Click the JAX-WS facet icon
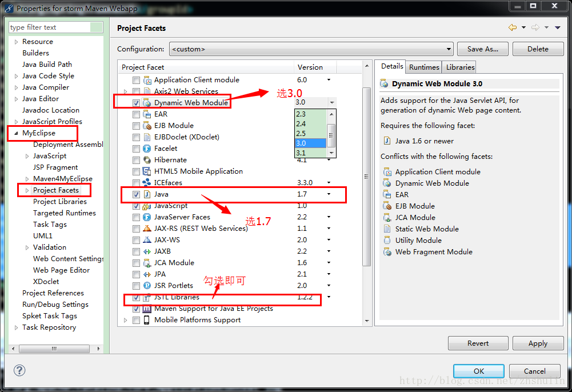 pyautogui.click(x=147, y=240)
